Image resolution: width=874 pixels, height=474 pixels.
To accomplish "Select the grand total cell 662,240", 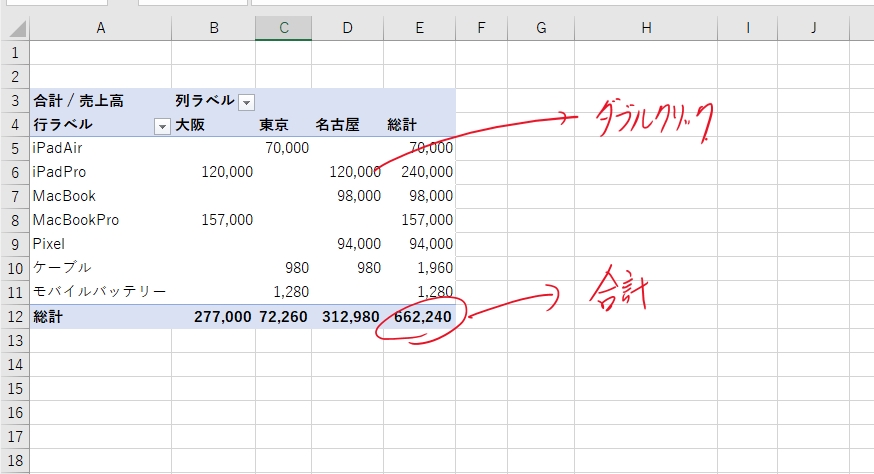I will point(420,317).
